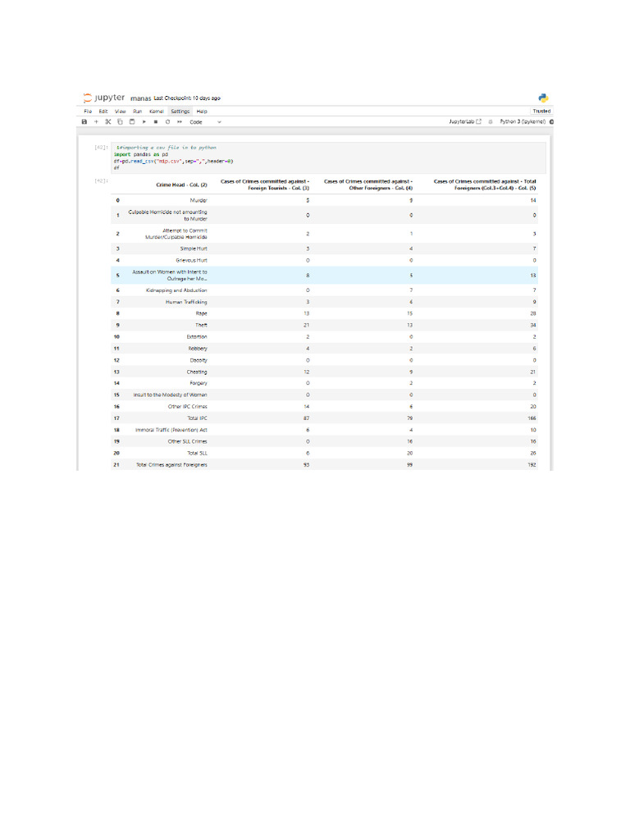Click the Crime Head - Col. (2) header
The height and width of the screenshot is (840, 630).
click(x=181, y=185)
